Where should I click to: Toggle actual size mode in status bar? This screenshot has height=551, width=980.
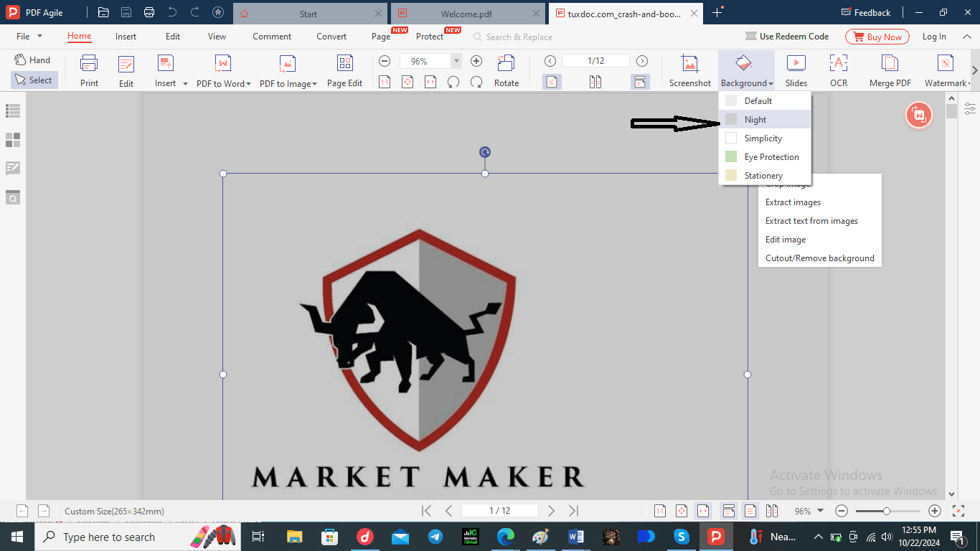tap(660, 511)
